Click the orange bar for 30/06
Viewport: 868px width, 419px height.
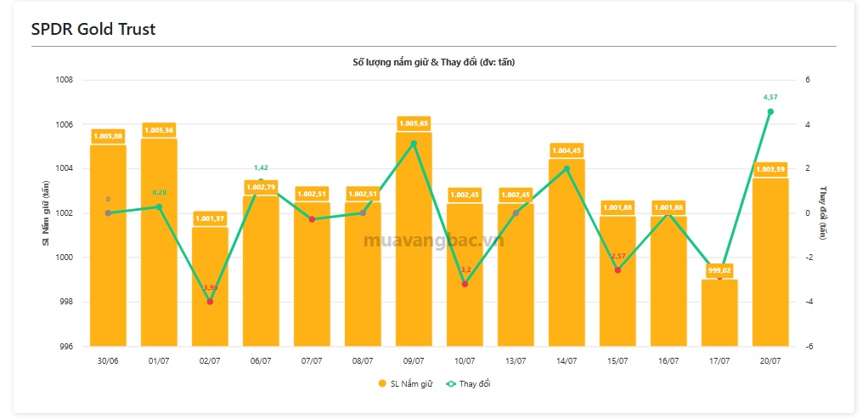108,246
